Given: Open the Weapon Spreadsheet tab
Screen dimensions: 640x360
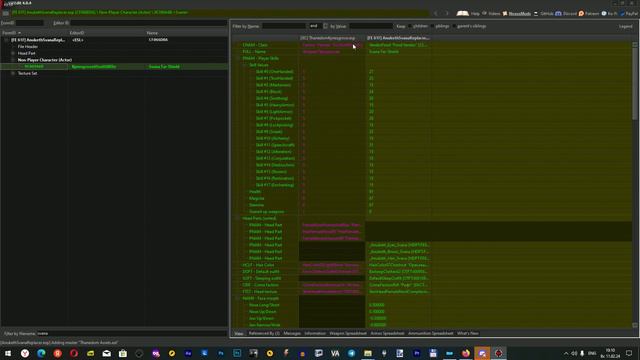Looking at the screenshot, I should 348,333.
